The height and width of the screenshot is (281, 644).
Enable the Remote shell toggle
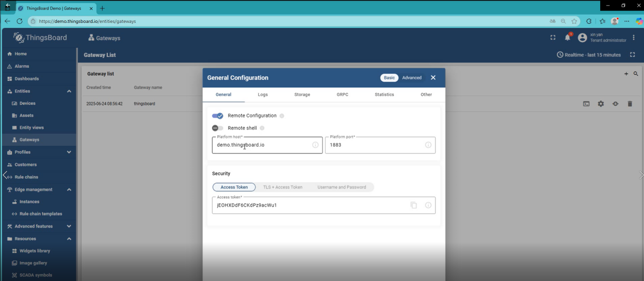[x=218, y=128]
